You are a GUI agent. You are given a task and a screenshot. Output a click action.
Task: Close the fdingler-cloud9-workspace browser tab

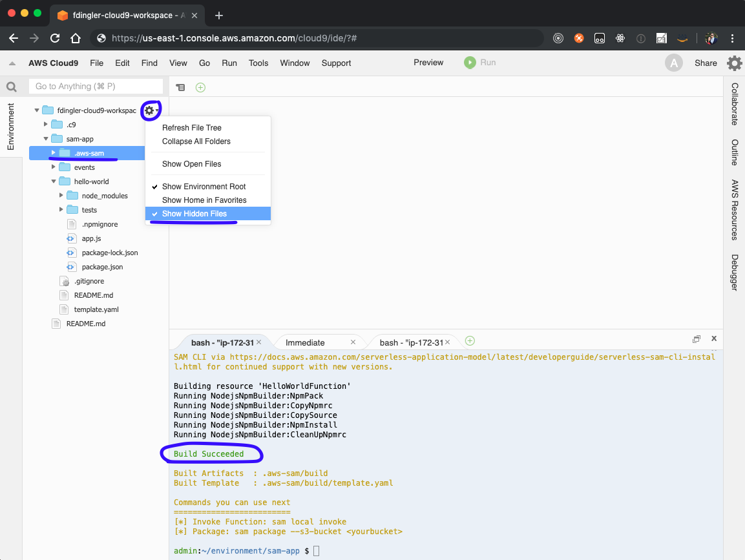(194, 16)
